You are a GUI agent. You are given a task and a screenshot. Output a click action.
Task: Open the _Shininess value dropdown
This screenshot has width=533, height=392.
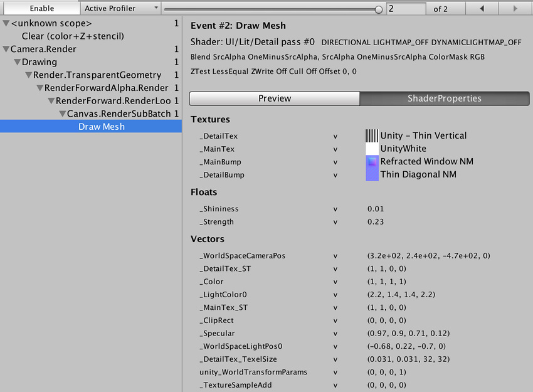coord(335,209)
